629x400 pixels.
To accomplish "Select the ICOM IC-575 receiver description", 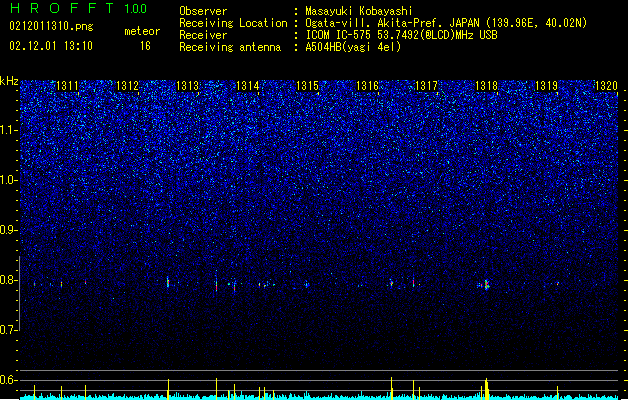I will [402, 35].
